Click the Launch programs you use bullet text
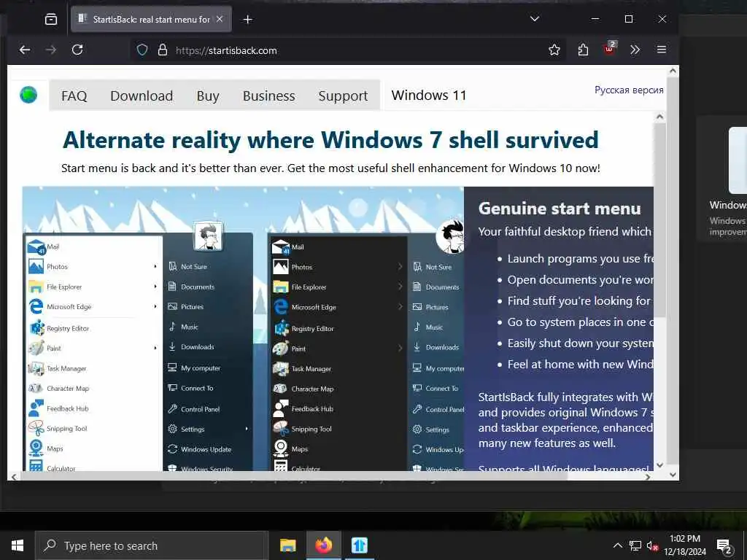747x560 pixels. coord(580,259)
